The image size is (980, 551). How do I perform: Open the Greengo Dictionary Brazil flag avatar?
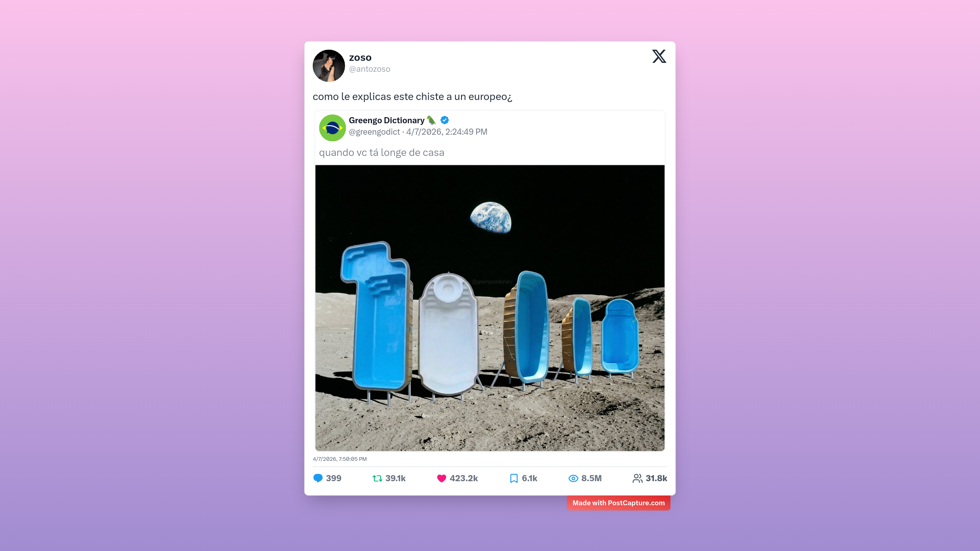tap(332, 128)
